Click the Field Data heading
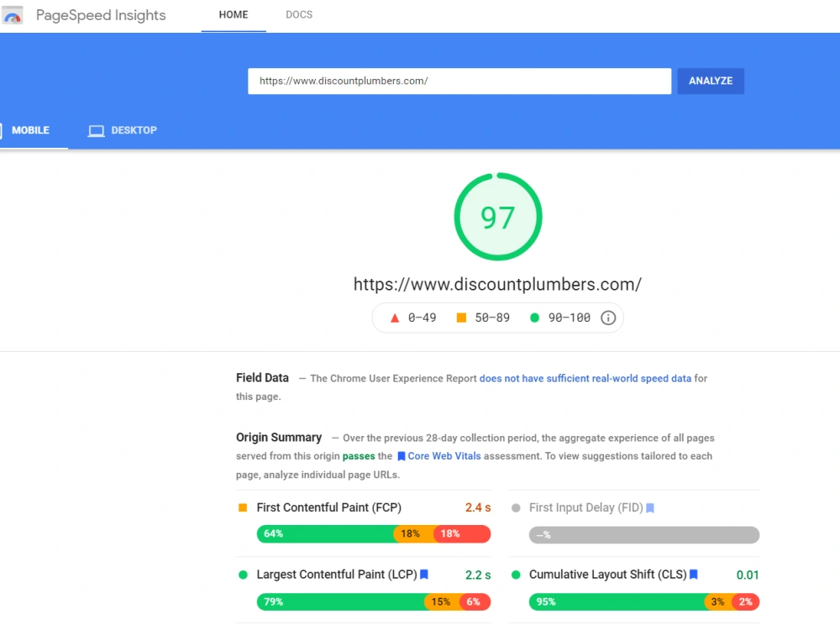The width and height of the screenshot is (840, 630). 262,378
